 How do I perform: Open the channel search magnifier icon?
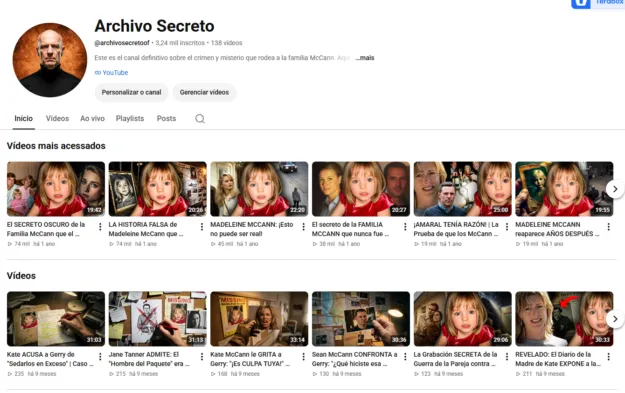pyautogui.click(x=200, y=119)
